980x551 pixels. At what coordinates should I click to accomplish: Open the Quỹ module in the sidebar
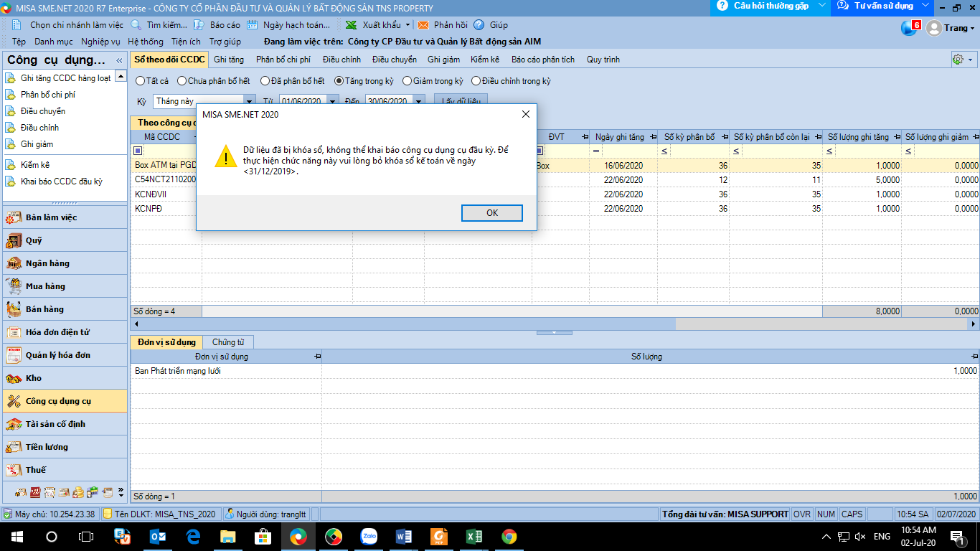(65, 240)
